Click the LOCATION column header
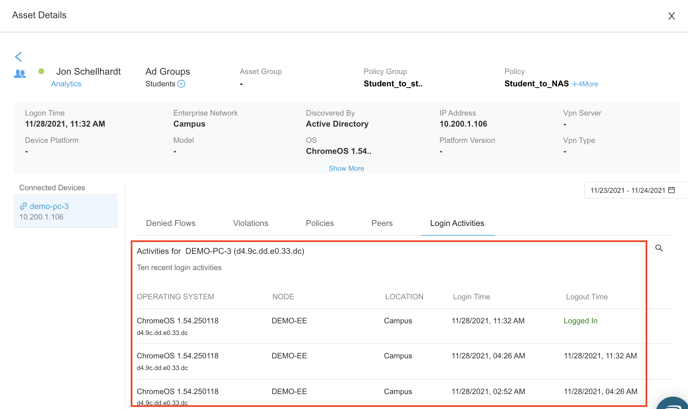 point(404,297)
